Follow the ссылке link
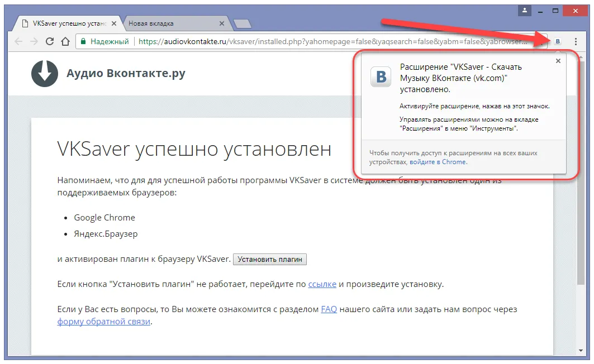 point(322,284)
